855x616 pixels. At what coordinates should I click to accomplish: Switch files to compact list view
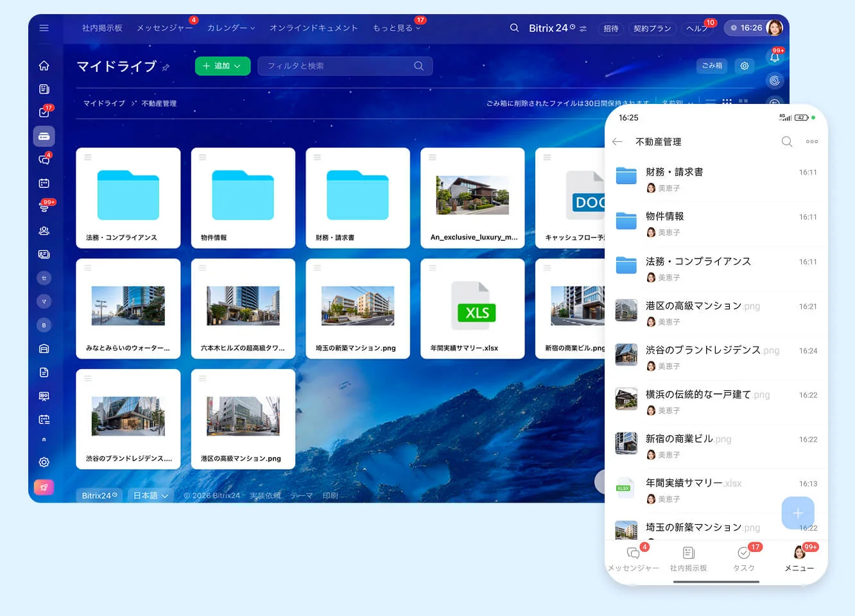pos(710,101)
